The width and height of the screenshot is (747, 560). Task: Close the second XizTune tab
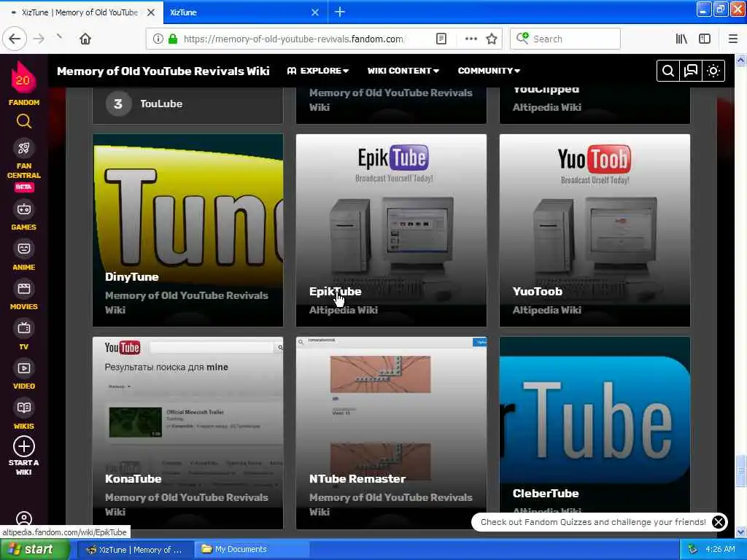pos(315,12)
